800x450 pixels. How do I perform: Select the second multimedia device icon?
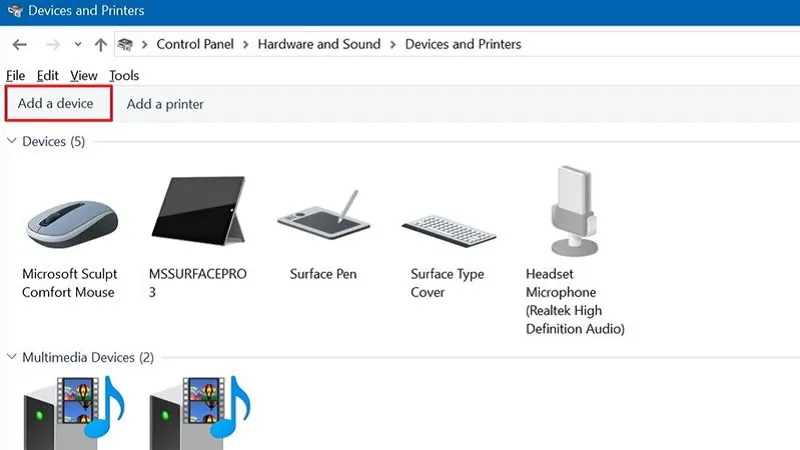[x=198, y=412]
